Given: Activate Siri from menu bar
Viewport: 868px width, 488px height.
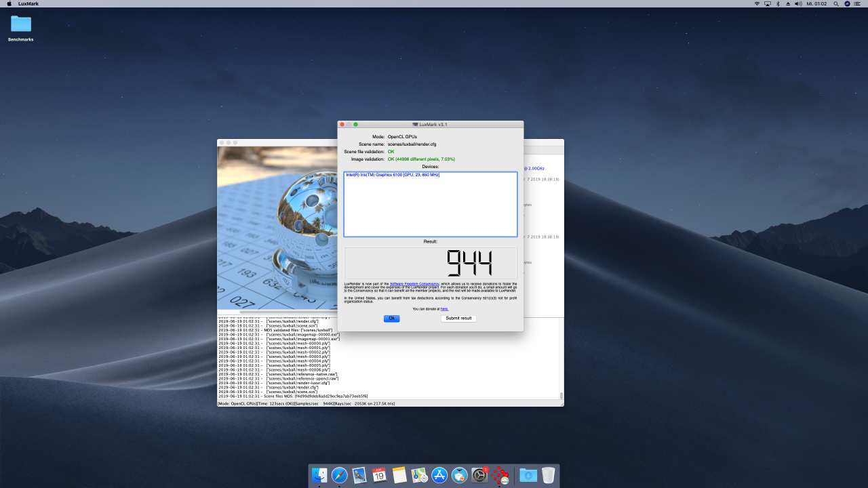Looking at the screenshot, I should (x=847, y=4).
